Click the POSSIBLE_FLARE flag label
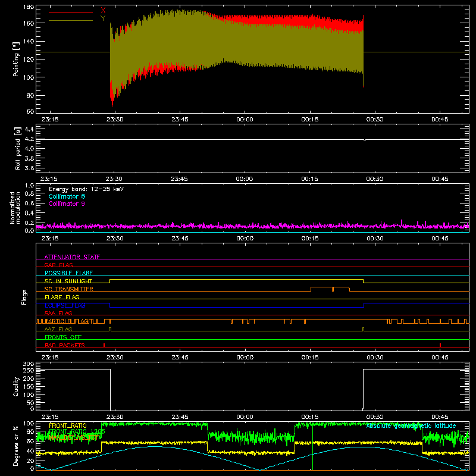 pyautogui.click(x=68, y=273)
